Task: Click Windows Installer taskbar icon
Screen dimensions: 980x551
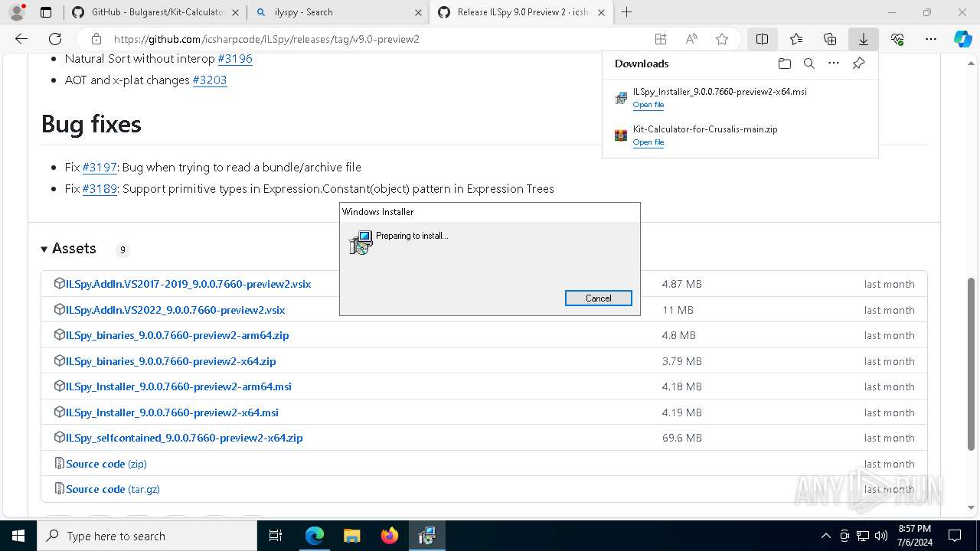Action: click(x=427, y=536)
